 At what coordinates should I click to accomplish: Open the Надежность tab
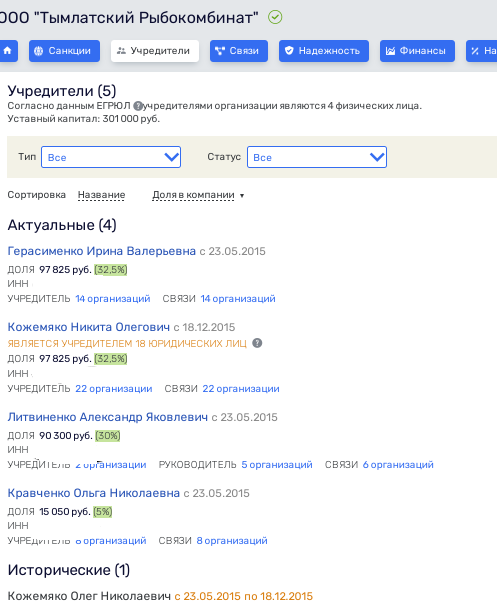tap(324, 51)
